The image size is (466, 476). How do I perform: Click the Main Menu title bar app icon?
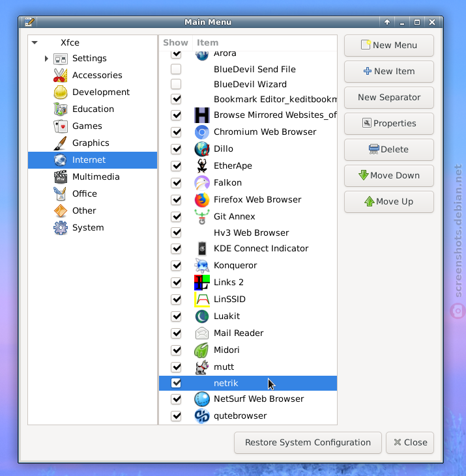tap(29, 22)
